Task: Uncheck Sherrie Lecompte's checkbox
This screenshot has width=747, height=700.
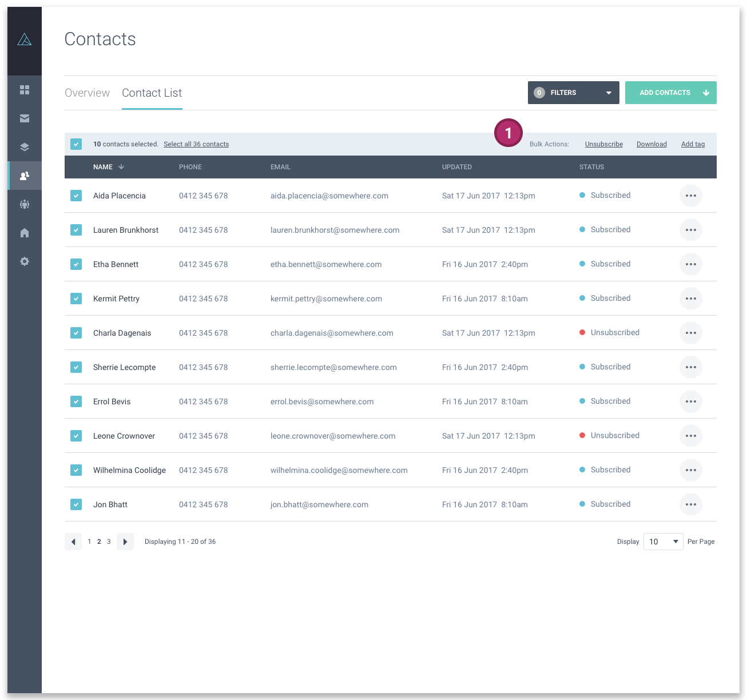Action: [x=76, y=367]
